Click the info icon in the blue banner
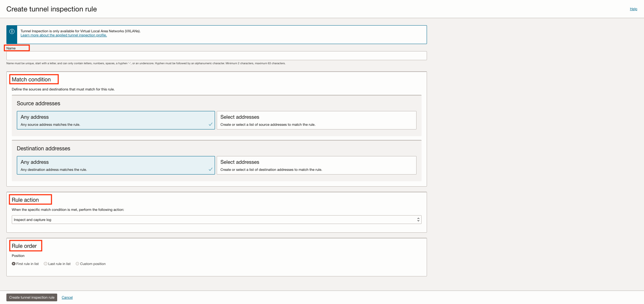The width and height of the screenshot is (644, 304). (x=11, y=32)
